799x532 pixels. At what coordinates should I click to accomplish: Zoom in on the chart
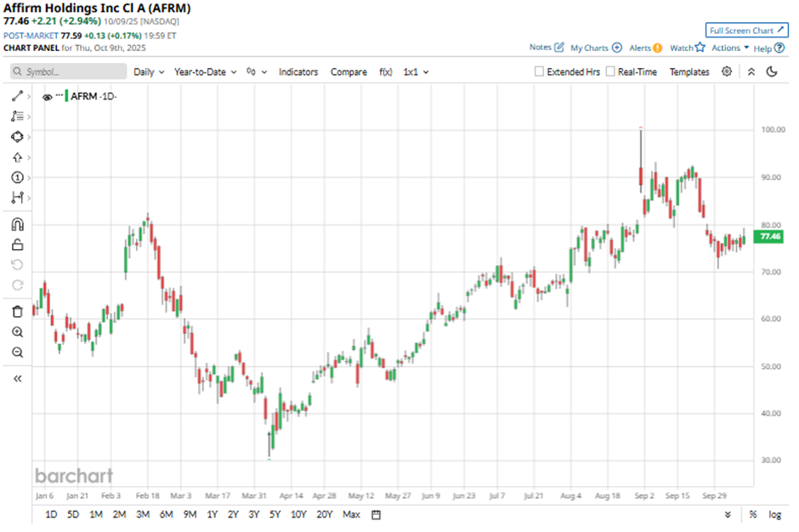coord(17,332)
